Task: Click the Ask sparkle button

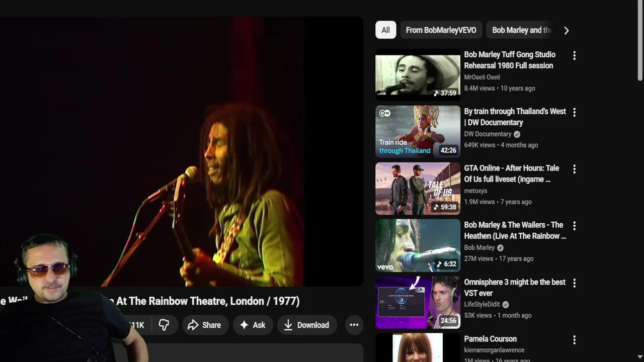Action: [253, 325]
